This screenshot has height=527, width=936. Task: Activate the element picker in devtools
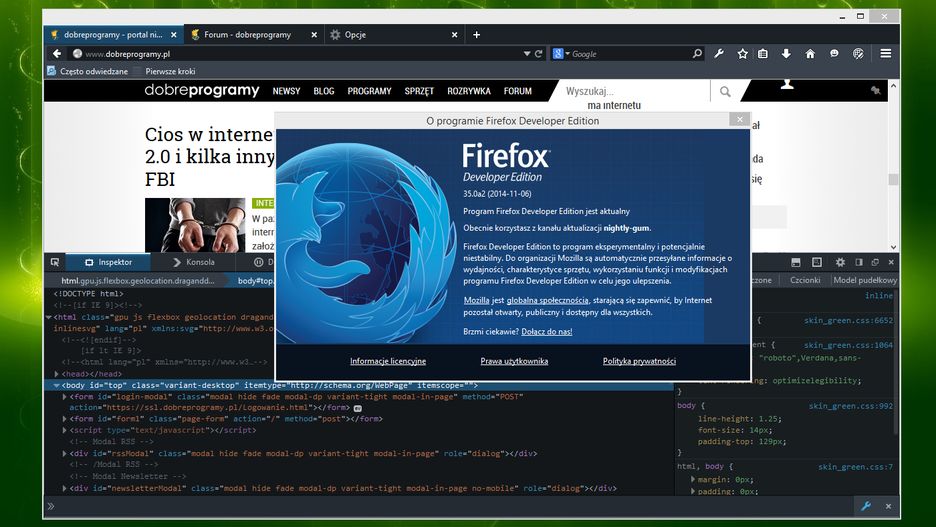coord(54,262)
